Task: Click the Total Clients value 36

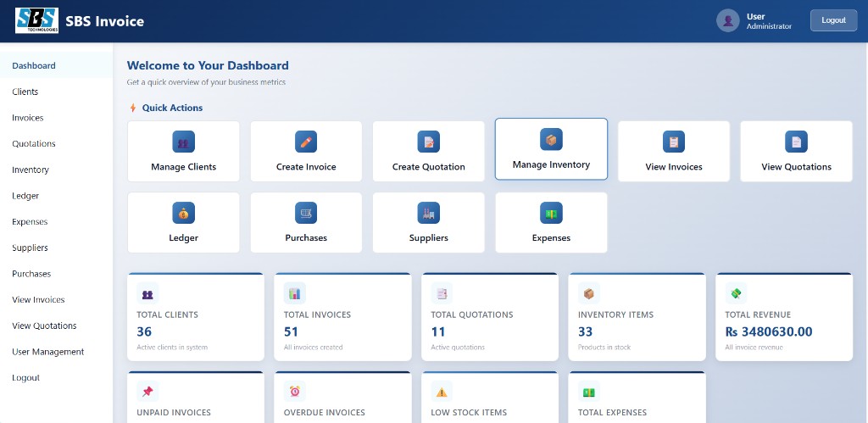Action: click(x=144, y=331)
